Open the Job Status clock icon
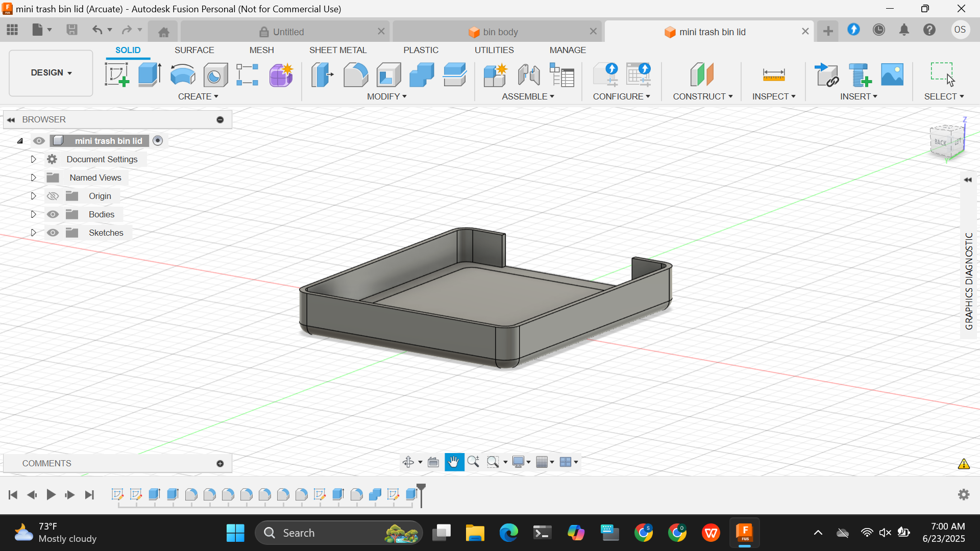Screen dimensions: 980x551 point(878,30)
